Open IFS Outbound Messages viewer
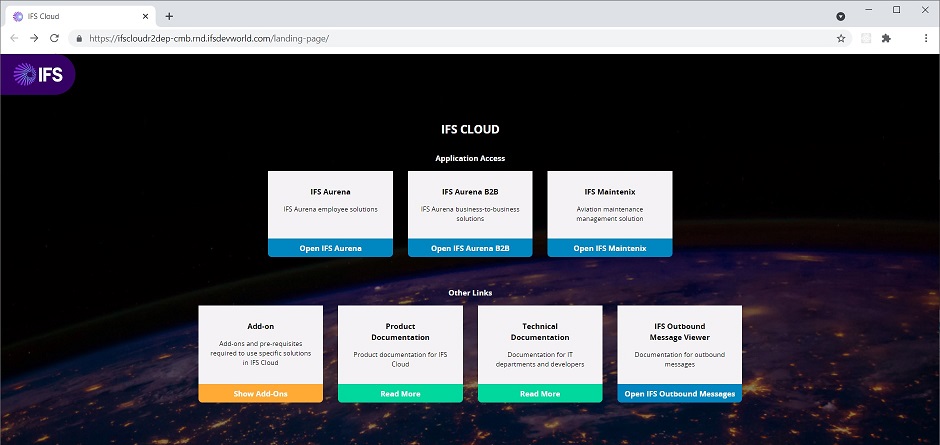Viewport: 940px width, 445px height. [680, 394]
